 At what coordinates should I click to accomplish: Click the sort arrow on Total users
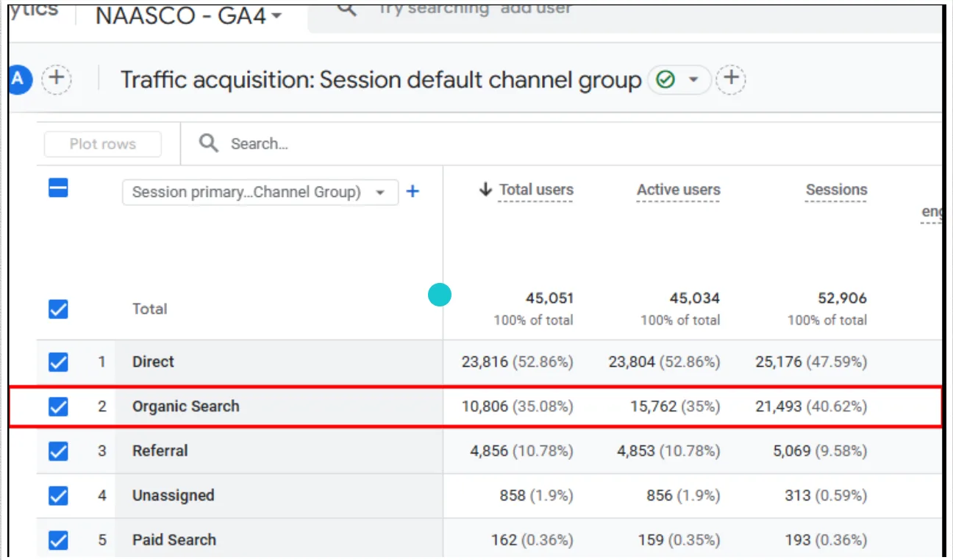(x=486, y=189)
